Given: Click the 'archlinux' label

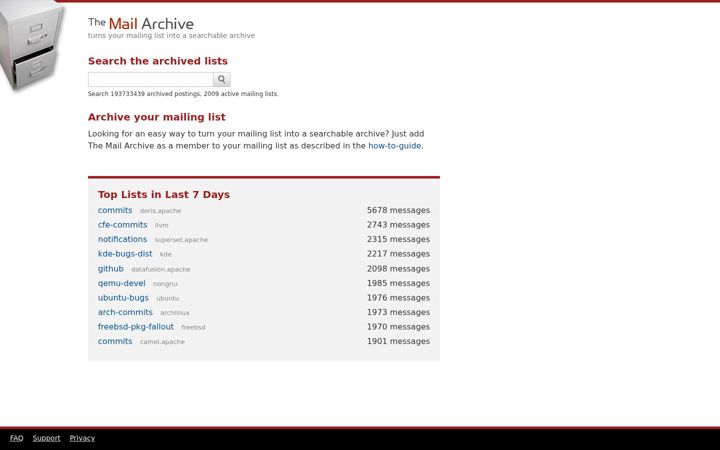Looking at the screenshot, I should point(174,313).
